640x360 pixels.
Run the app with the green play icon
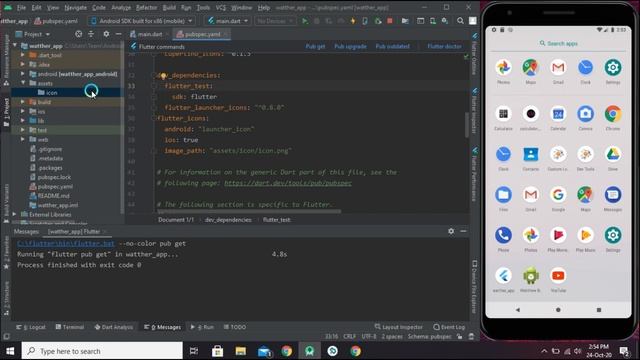[304, 21]
